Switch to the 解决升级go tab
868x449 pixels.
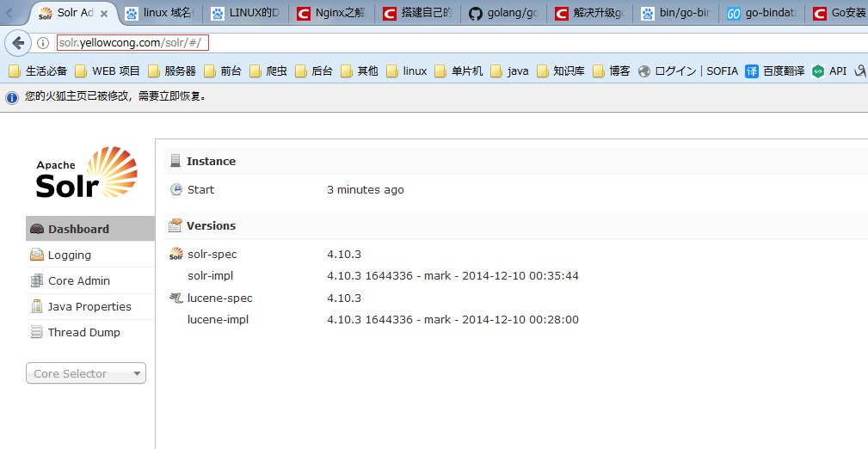coord(590,13)
